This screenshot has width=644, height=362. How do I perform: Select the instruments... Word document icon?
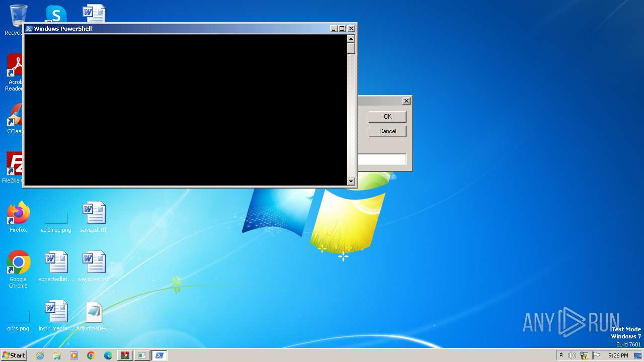(56, 316)
